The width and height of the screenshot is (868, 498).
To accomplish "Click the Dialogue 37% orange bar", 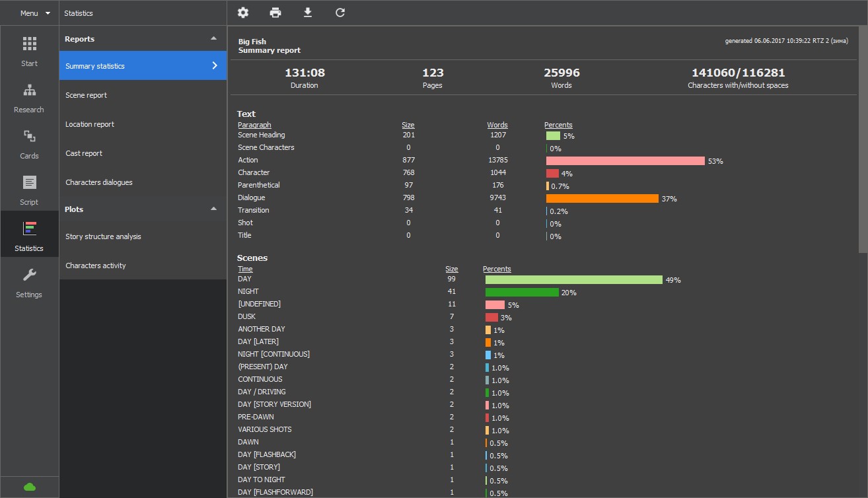I will [602, 198].
